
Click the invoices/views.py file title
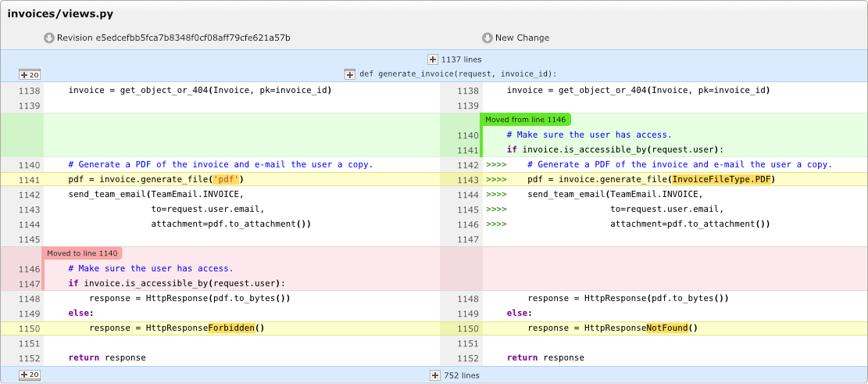click(x=60, y=14)
